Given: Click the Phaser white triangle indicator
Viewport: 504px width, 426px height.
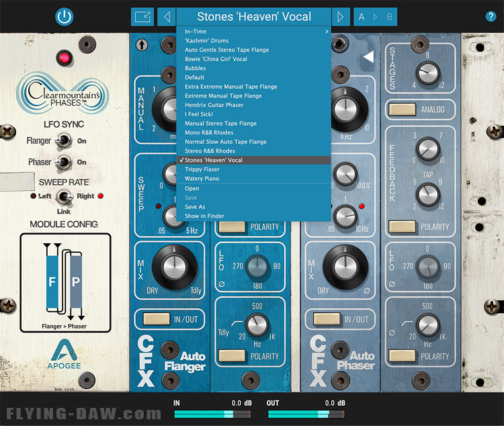Looking at the screenshot, I should 368,56.
